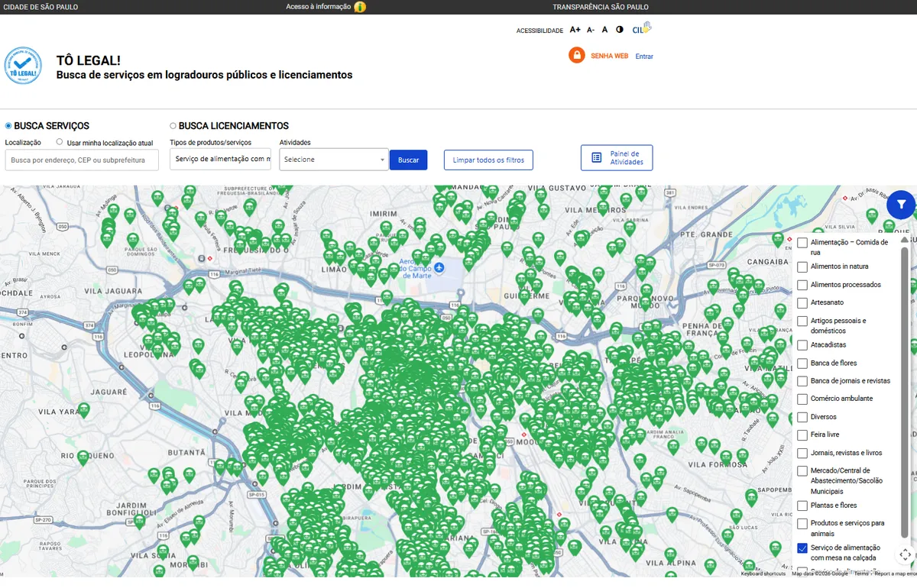
Task: Decrease font size with the A- icon
Action: click(x=591, y=29)
